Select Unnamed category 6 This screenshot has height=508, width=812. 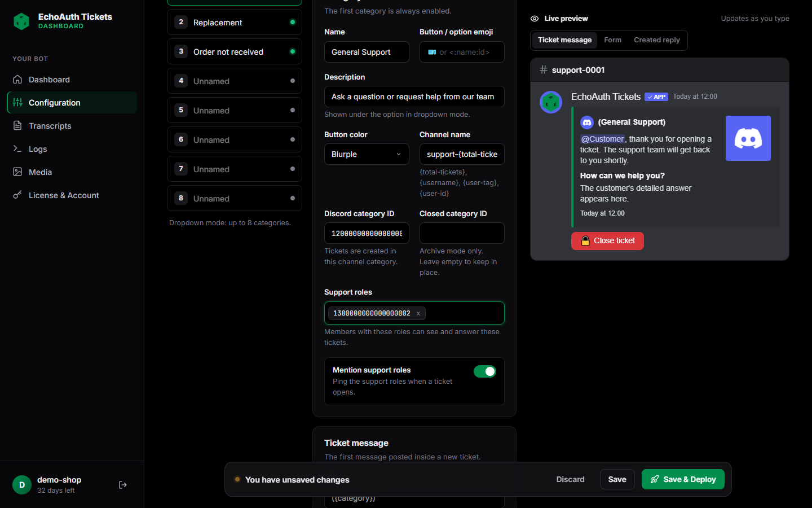tap(235, 139)
